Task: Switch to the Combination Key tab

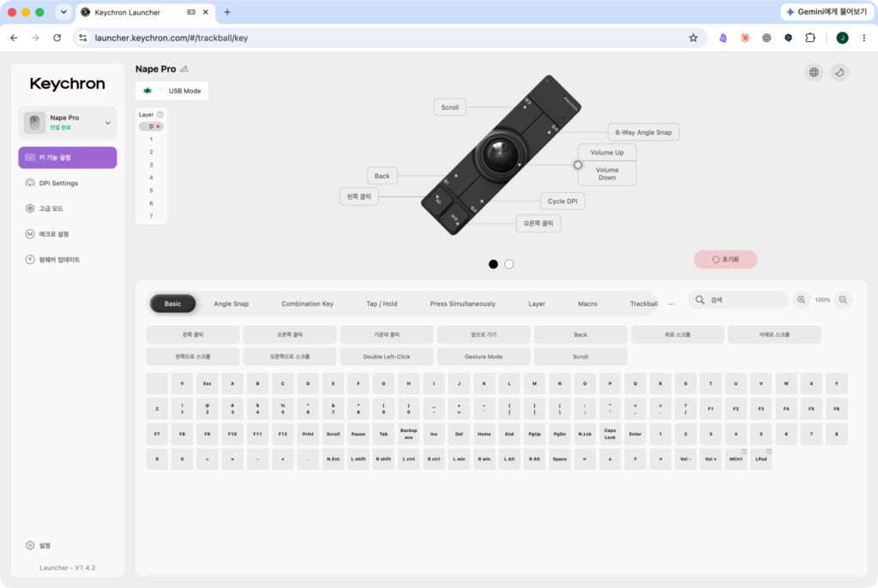Action: [308, 304]
